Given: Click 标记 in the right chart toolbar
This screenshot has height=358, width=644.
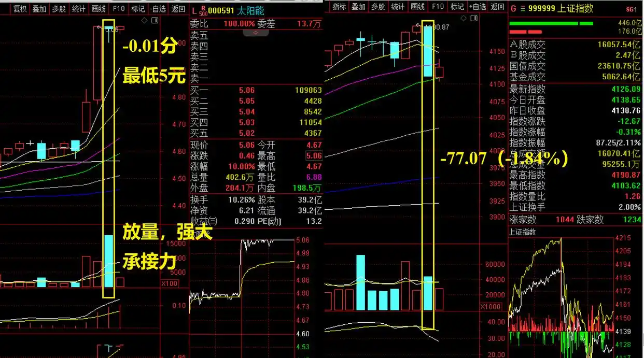Looking at the screenshot, I should point(457,7).
